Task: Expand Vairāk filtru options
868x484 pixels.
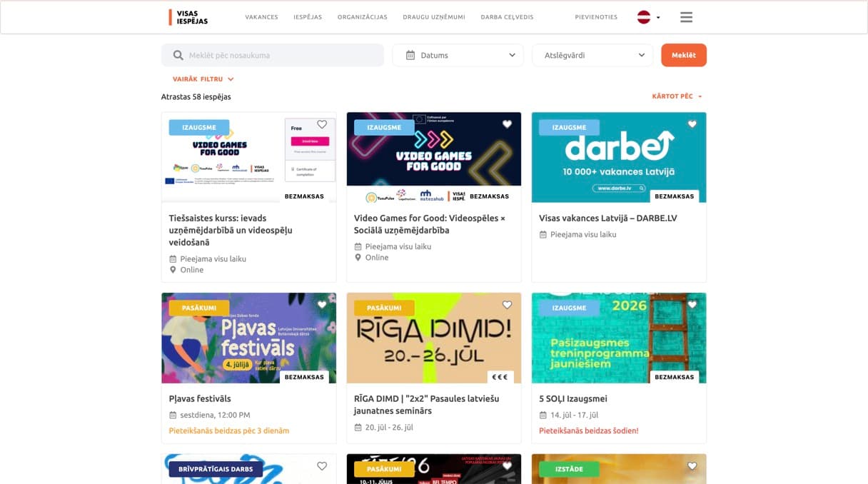Action: 203,79
